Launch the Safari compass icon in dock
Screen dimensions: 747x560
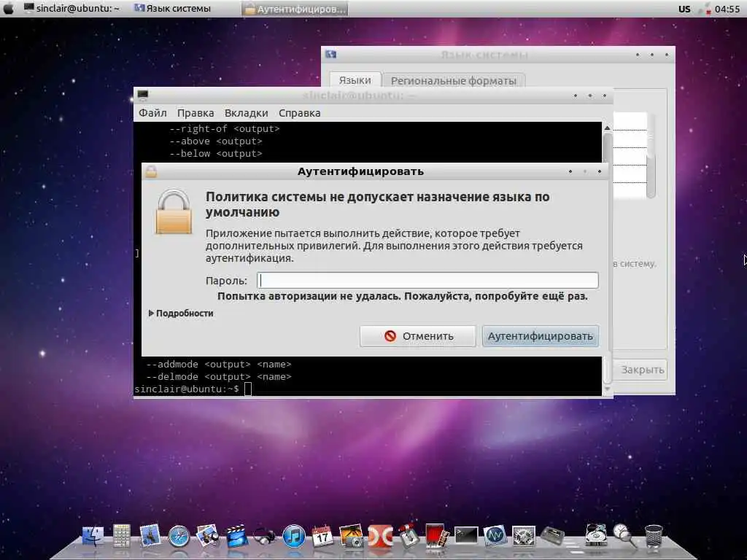pos(179,537)
